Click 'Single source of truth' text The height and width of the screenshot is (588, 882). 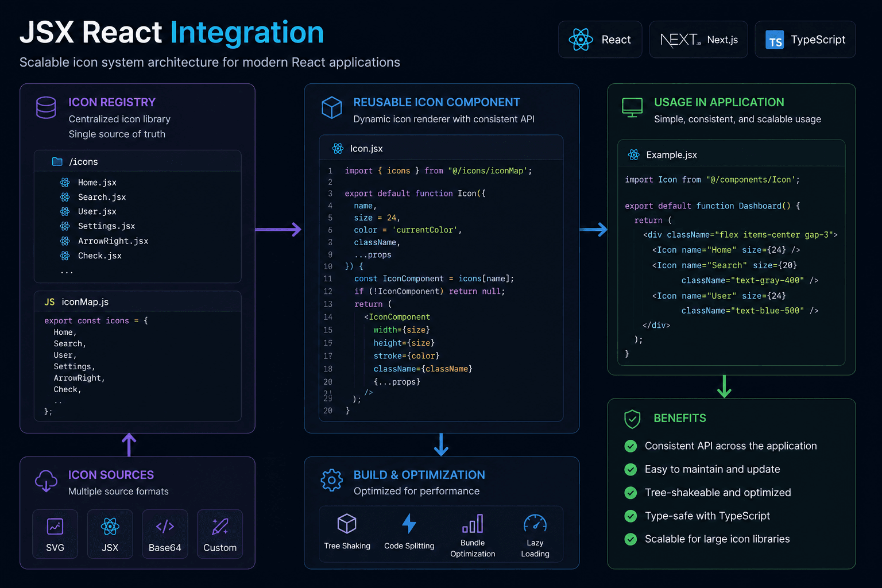pyautogui.click(x=117, y=134)
